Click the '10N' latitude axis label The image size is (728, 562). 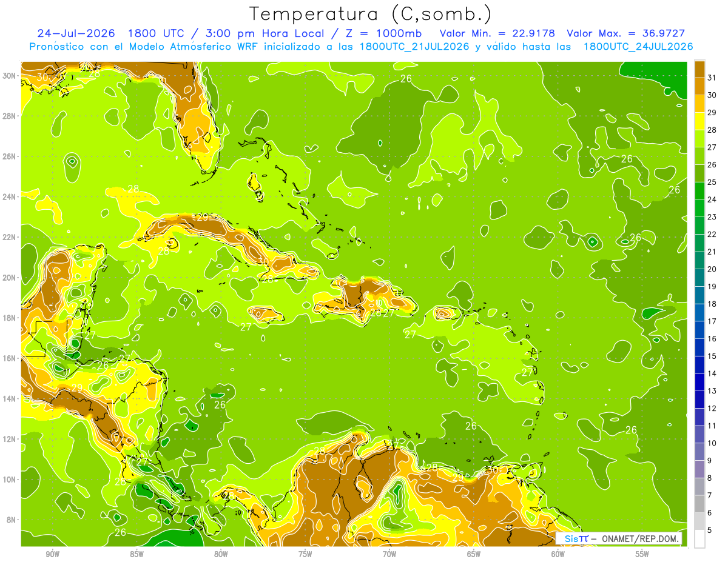[x=10, y=480]
